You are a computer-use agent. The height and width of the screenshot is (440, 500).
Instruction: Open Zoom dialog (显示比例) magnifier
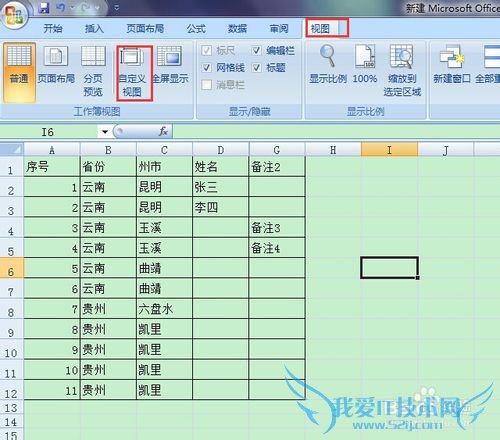(328, 64)
